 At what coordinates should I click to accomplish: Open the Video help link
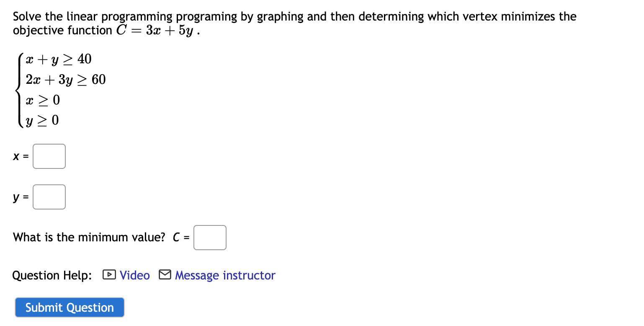134,275
